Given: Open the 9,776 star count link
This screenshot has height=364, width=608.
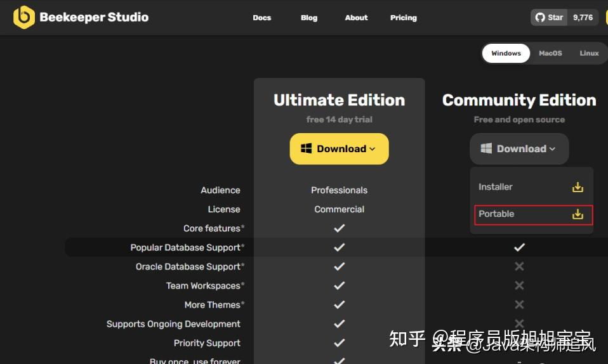Looking at the screenshot, I should [x=583, y=18].
